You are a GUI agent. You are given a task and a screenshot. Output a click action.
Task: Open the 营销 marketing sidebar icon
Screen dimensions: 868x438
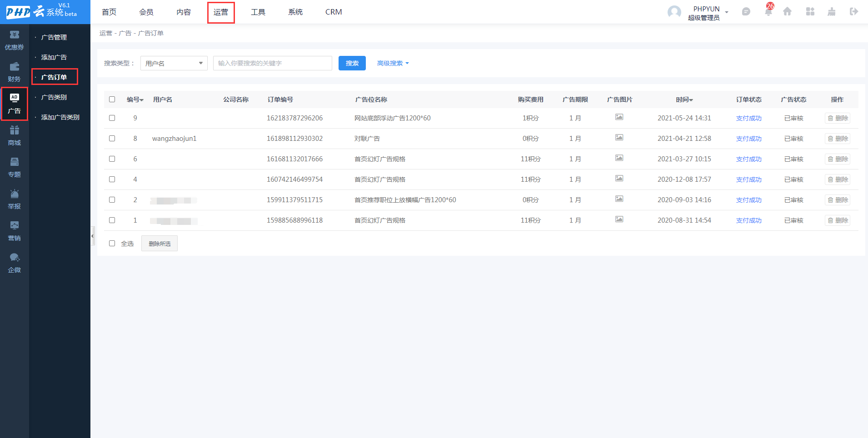(15, 231)
